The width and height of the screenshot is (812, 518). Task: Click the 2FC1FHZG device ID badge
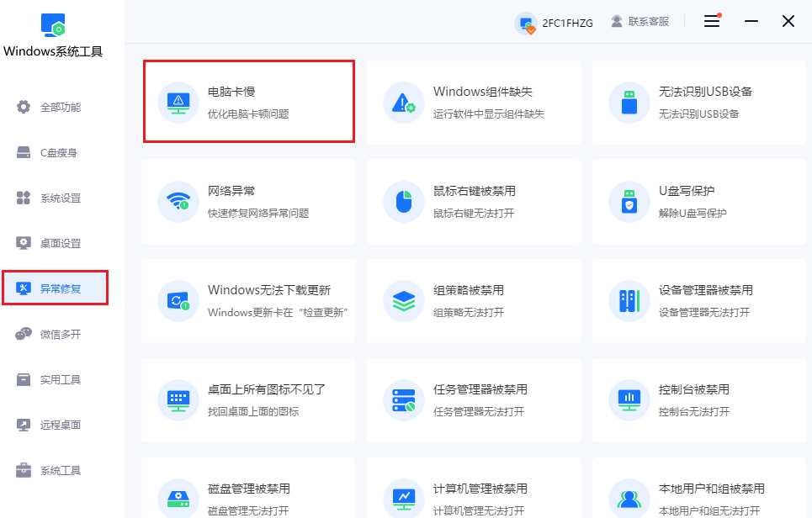(555, 23)
